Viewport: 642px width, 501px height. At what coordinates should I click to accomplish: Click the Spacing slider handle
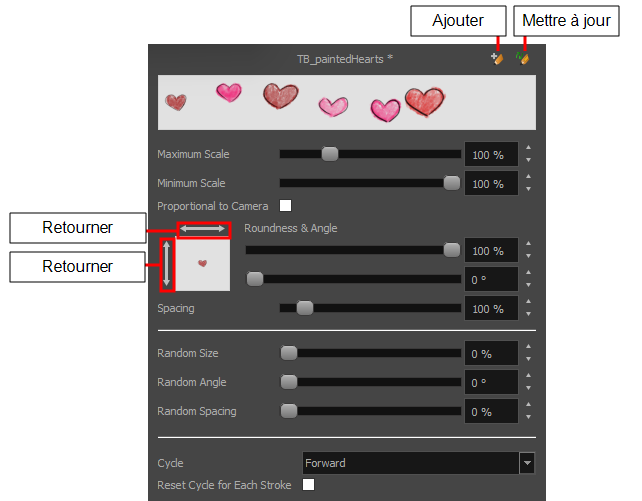click(305, 308)
